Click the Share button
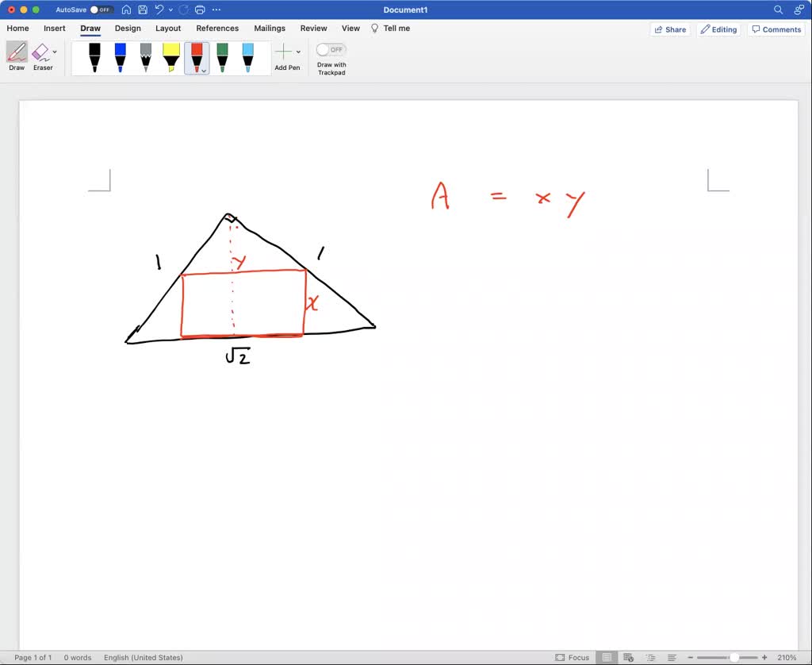This screenshot has height=665, width=812. (x=670, y=29)
